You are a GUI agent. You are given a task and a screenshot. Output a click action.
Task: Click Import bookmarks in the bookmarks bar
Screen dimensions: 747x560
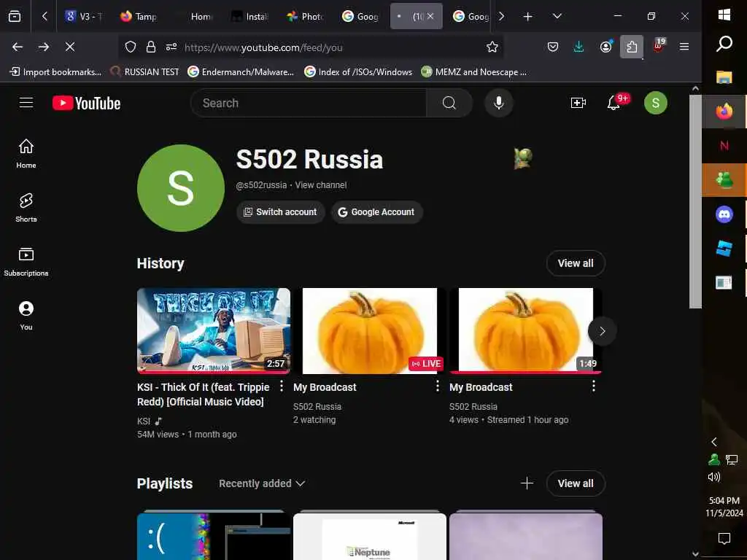(55, 72)
